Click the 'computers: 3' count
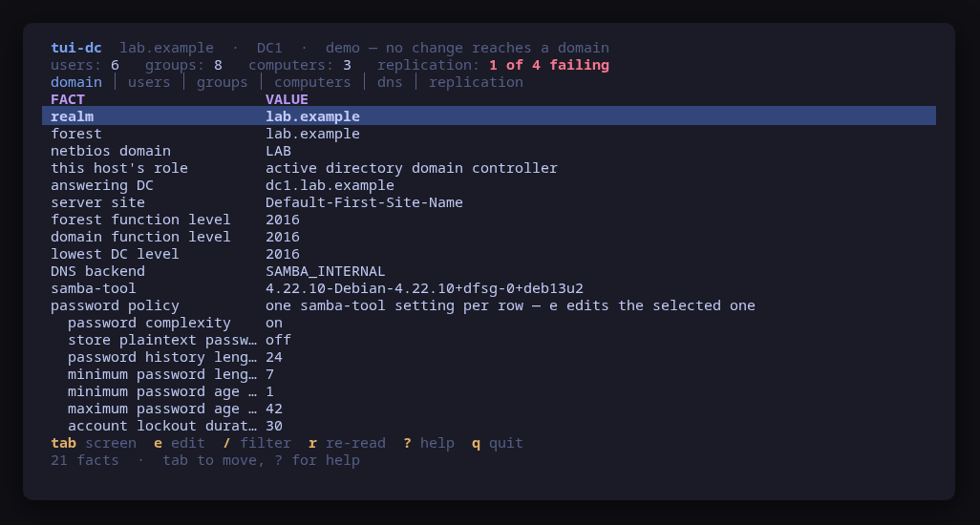Image resolution: width=980 pixels, height=525 pixels. [x=300, y=65]
